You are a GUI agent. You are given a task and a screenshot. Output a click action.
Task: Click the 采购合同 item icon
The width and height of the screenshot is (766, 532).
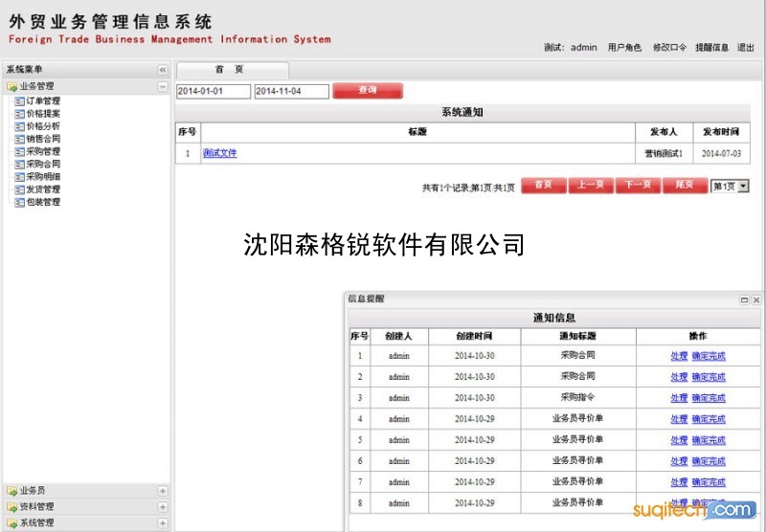coord(19,165)
